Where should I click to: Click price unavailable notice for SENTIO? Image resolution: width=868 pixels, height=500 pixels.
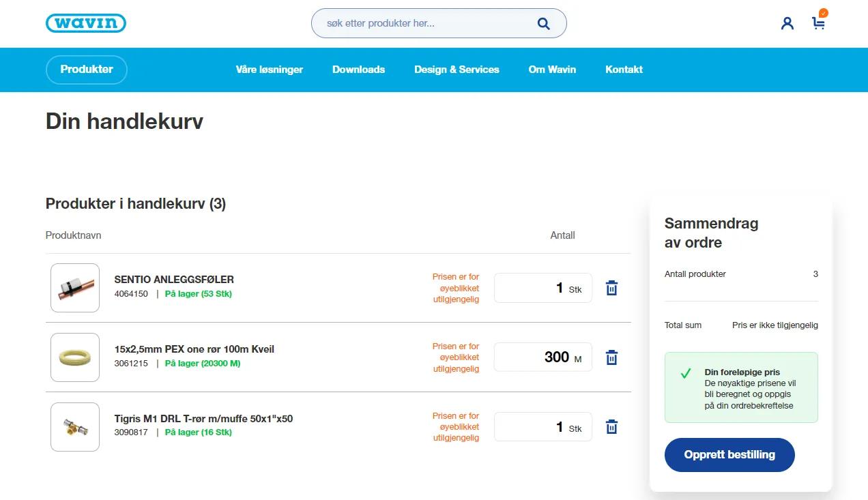(456, 288)
